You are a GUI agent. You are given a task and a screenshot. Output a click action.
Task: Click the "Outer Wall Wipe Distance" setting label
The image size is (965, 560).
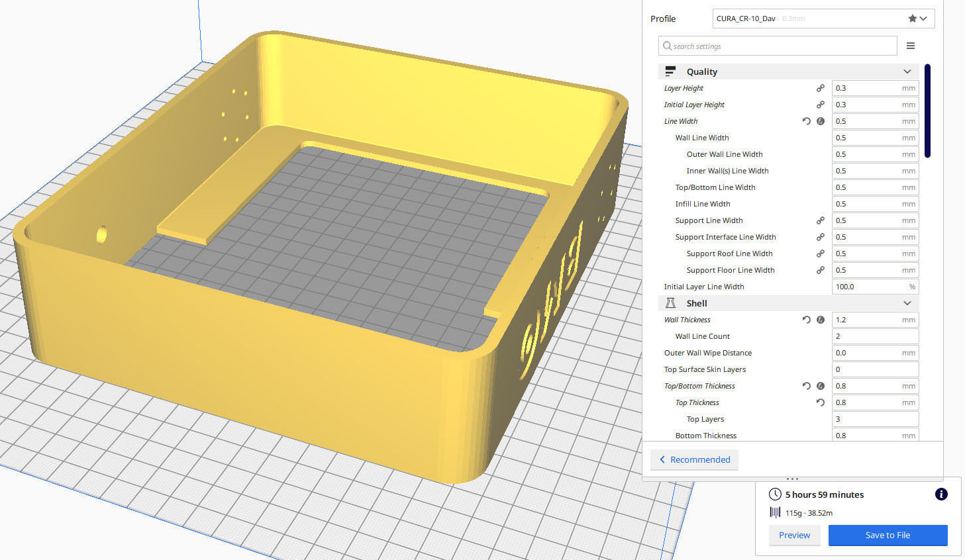[x=708, y=353]
